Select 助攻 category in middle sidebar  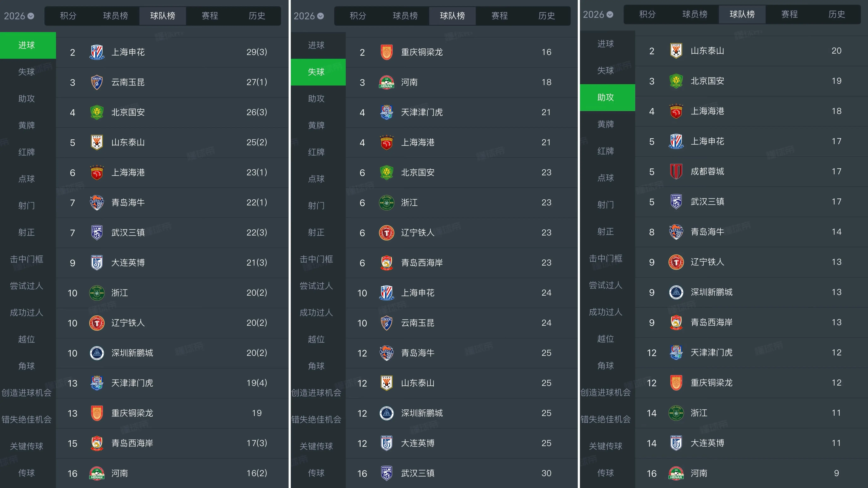[316, 99]
